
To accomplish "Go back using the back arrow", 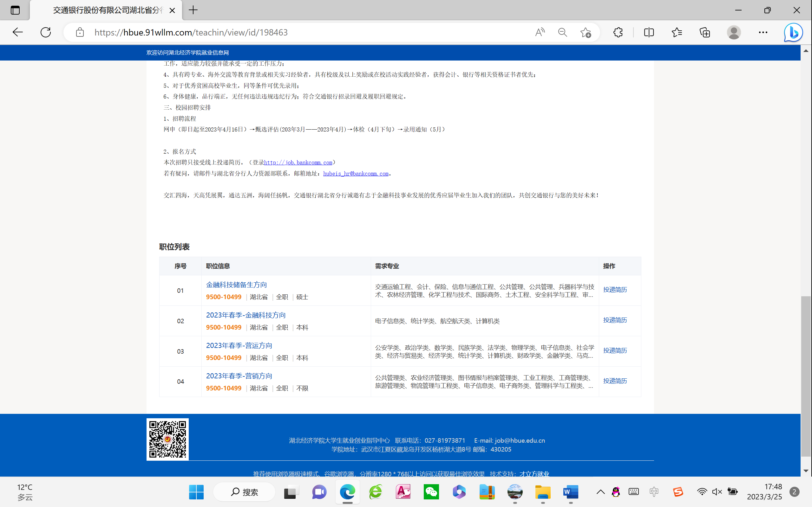I will [17, 33].
